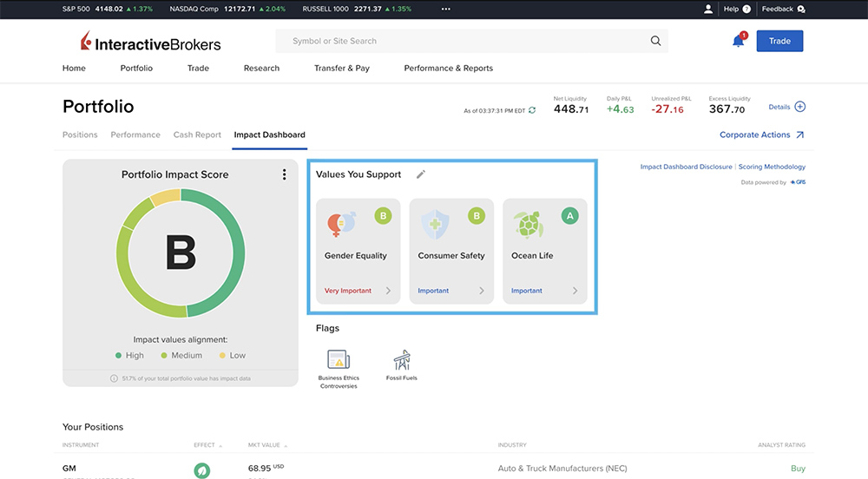Viewport: 868px width, 479px height.
Task: Open the Research menu
Action: click(x=261, y=68)
